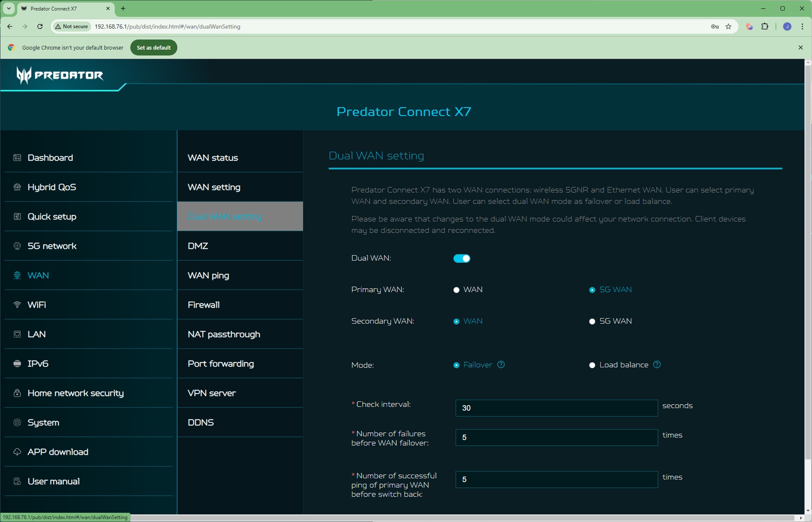Click the scroll down arrow of scrollbar

click(x=807, y=510)
